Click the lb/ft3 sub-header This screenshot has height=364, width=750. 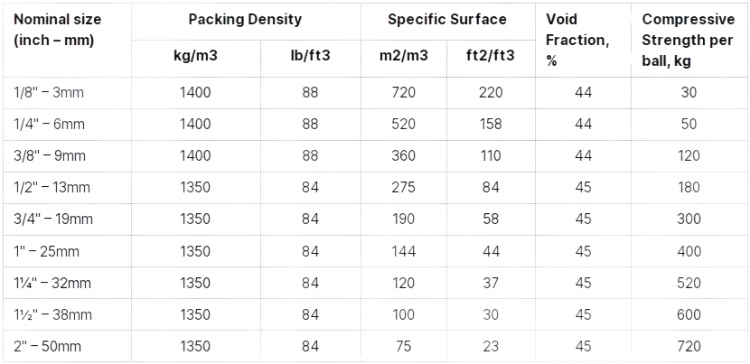click(310, 56)
